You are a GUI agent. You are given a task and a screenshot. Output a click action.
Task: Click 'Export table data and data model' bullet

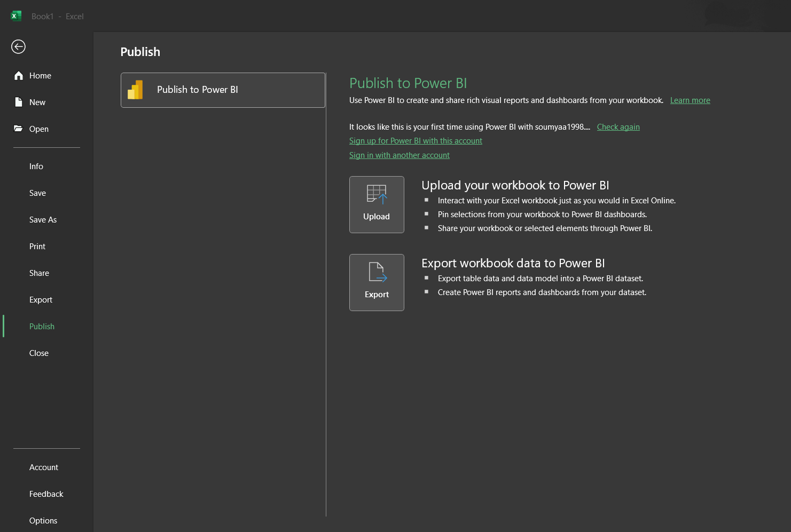coord(541,279)
